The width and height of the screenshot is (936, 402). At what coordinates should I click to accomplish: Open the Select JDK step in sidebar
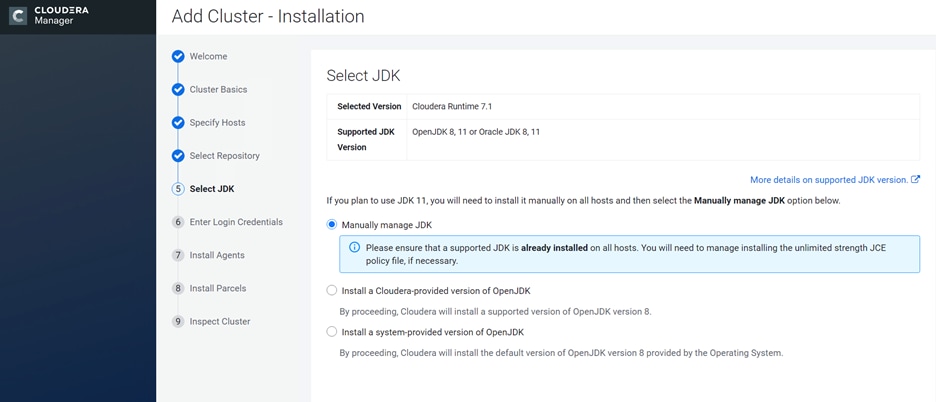point(212,189)
